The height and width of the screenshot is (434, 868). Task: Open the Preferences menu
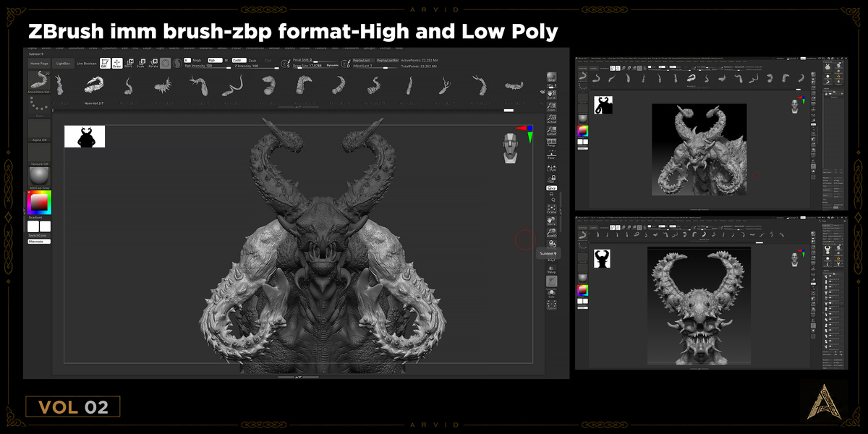[x=255, y=48]
